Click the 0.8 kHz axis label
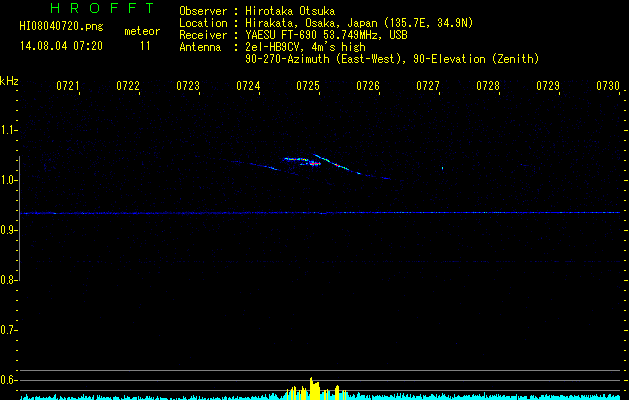This screenshot has width=629, height=400. pos(8,280)
